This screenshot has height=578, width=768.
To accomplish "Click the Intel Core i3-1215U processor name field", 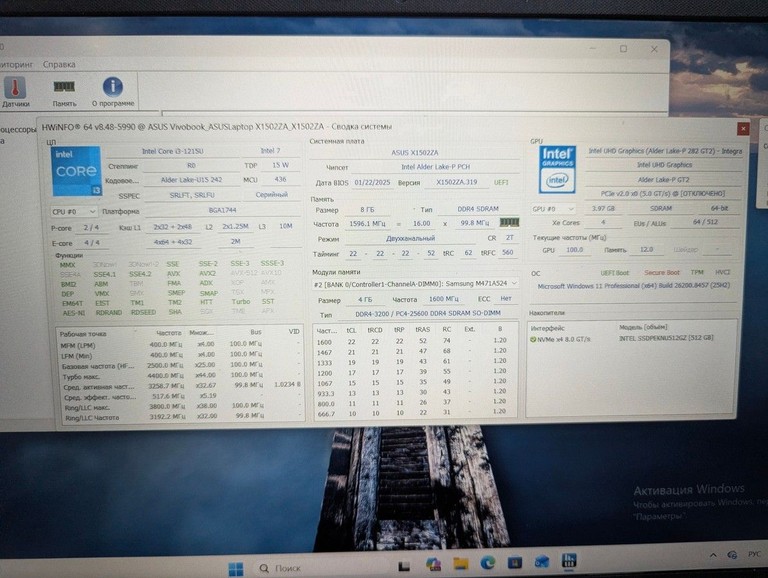I will pos(172,151).
